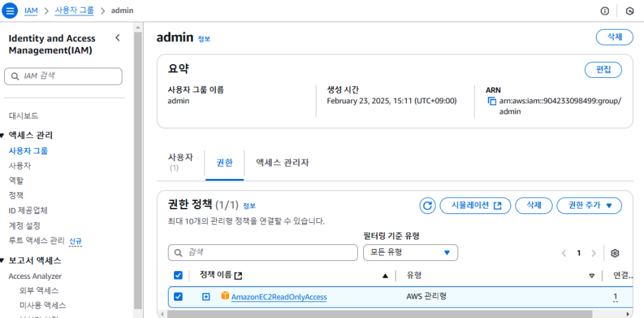Switch to the 사용자 tab
This screenshot has width=644, height=318.
(180, 162)
